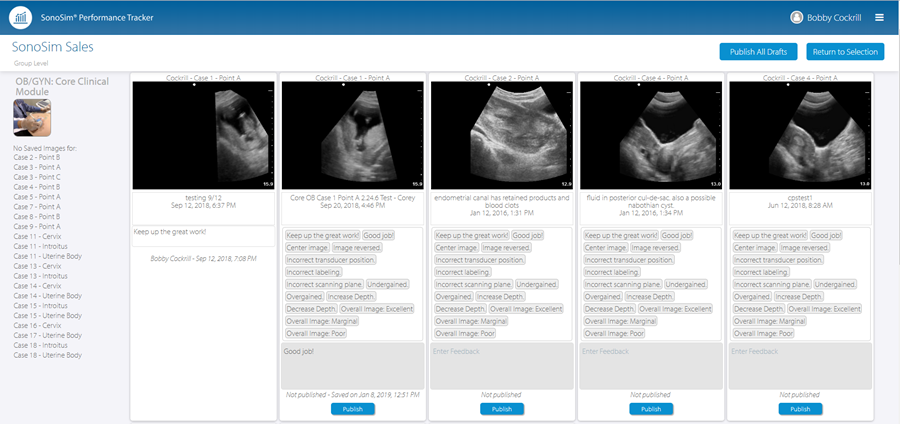Screen dimensions: 900x424
Task: Add 'Overall Image: Marginal' in Case 2 card
Action: (x=471, y=321)
